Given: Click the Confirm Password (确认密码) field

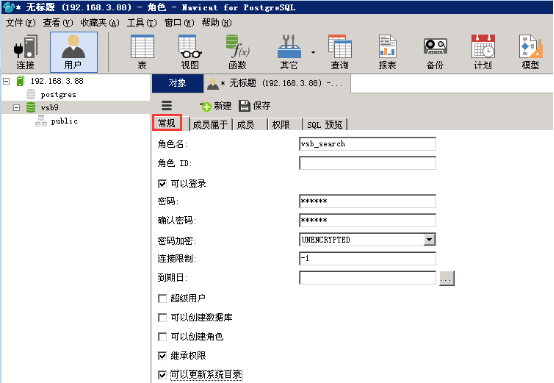Looking at the screenshot, I should (367, 220).
